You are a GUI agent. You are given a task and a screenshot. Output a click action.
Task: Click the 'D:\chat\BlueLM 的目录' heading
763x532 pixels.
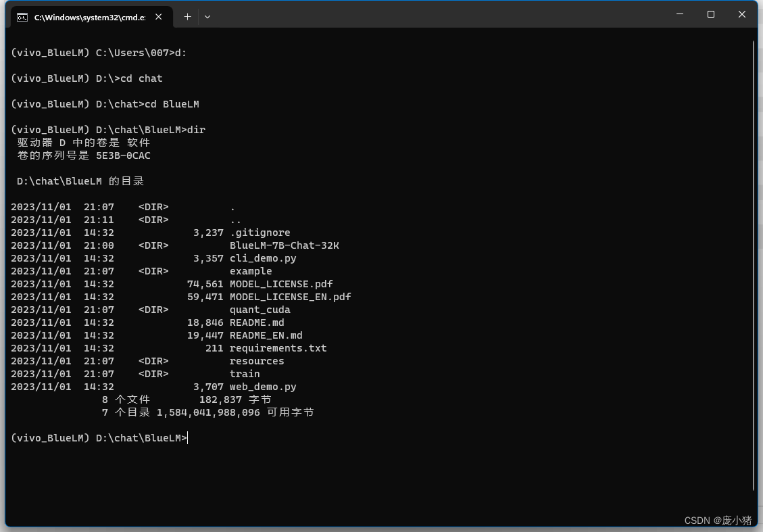80,181
